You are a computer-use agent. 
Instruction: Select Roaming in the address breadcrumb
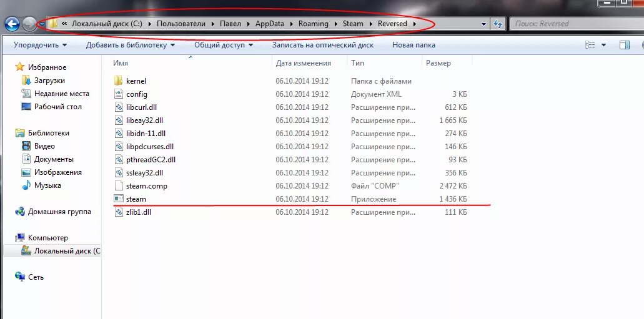click(314, 24)
